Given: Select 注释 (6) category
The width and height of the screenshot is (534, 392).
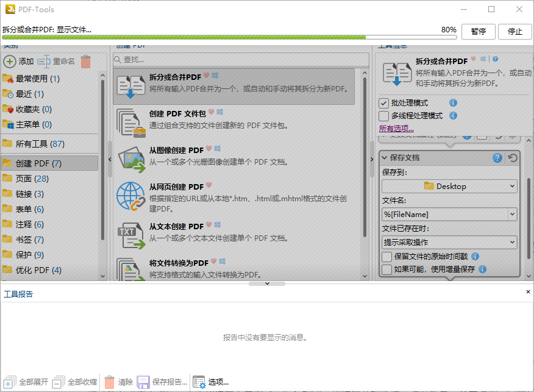Looking at the screenshot, I should pos(50,224).
